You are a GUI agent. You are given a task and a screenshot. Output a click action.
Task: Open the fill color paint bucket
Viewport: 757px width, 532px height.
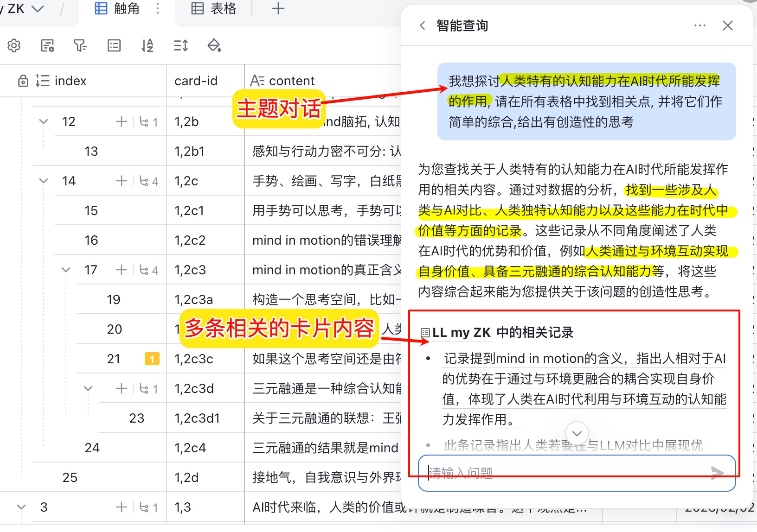click(x=214, y=45)
